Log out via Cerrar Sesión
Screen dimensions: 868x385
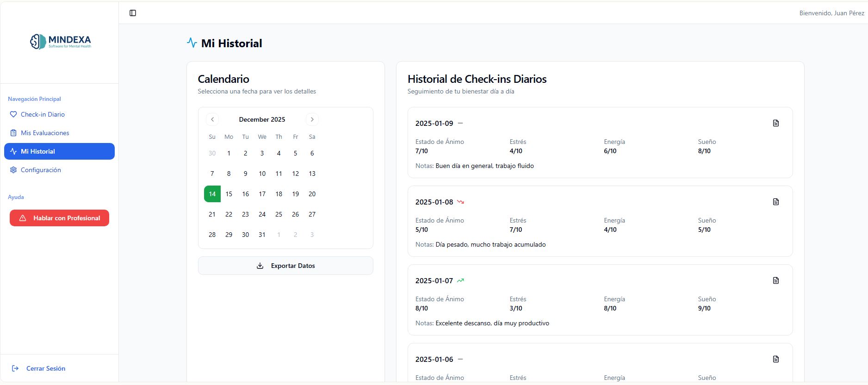pyautogui.click(x=45, y=368)
